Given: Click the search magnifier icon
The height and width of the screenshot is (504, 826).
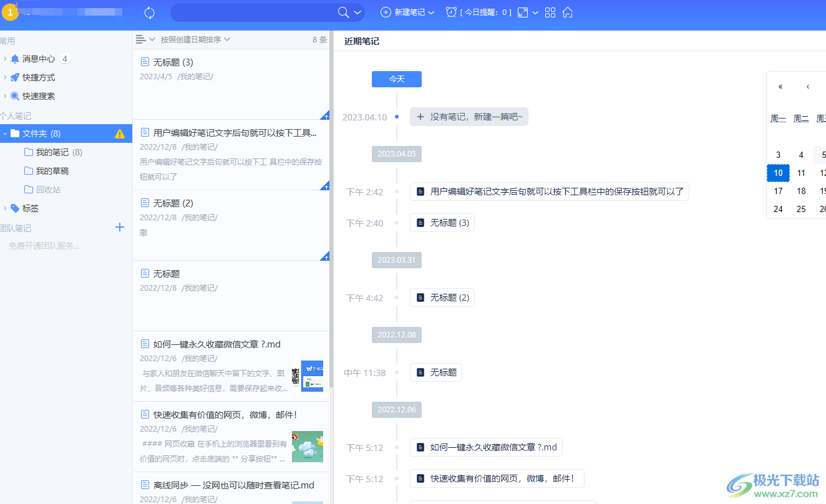Looking at the screenshot, I should click(343, 12).
